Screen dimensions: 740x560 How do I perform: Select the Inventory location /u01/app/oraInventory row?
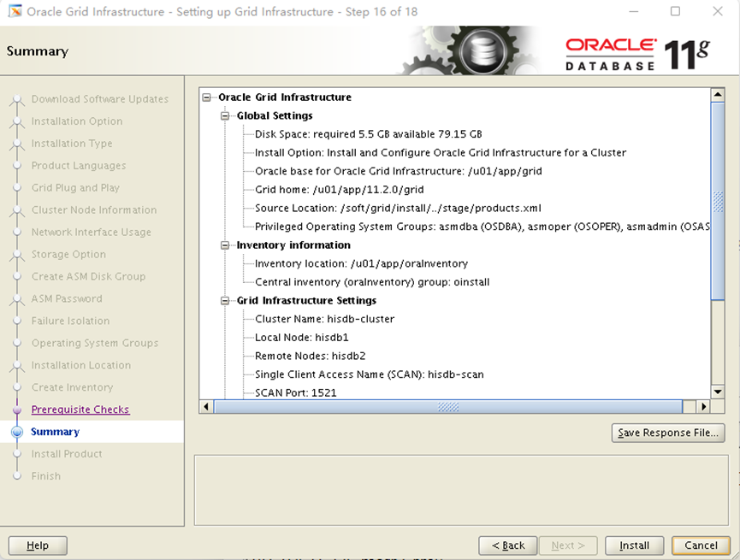(361, 263)
